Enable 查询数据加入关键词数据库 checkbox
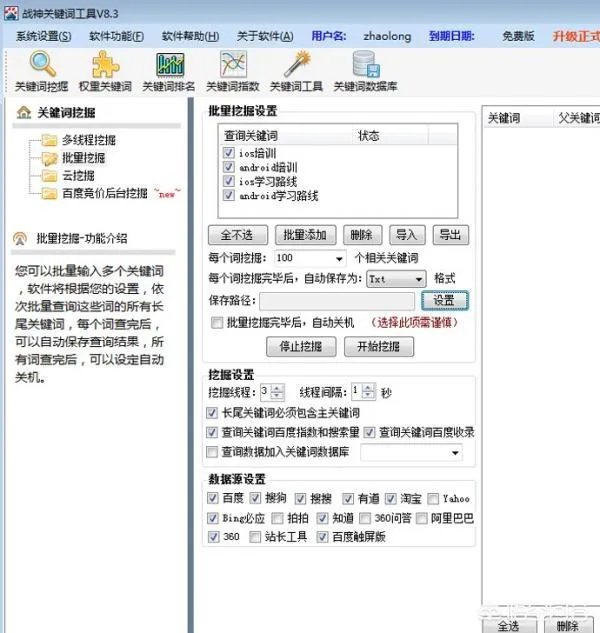This screenshot has height=633, width=600. [x=212, y=452]
